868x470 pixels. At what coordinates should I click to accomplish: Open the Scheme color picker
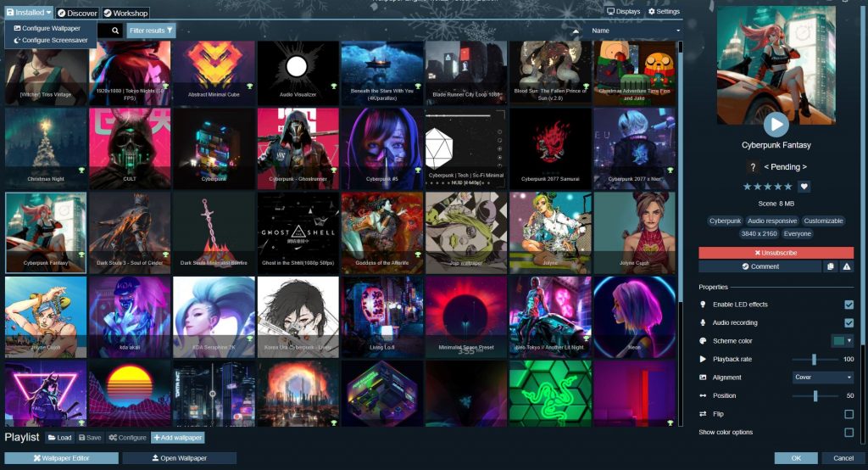(842, 341)
